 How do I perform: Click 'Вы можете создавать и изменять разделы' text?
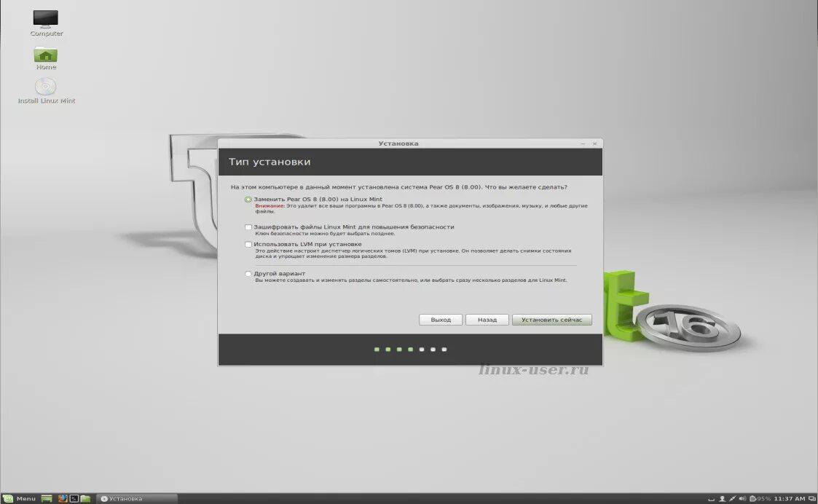(411, 280)
